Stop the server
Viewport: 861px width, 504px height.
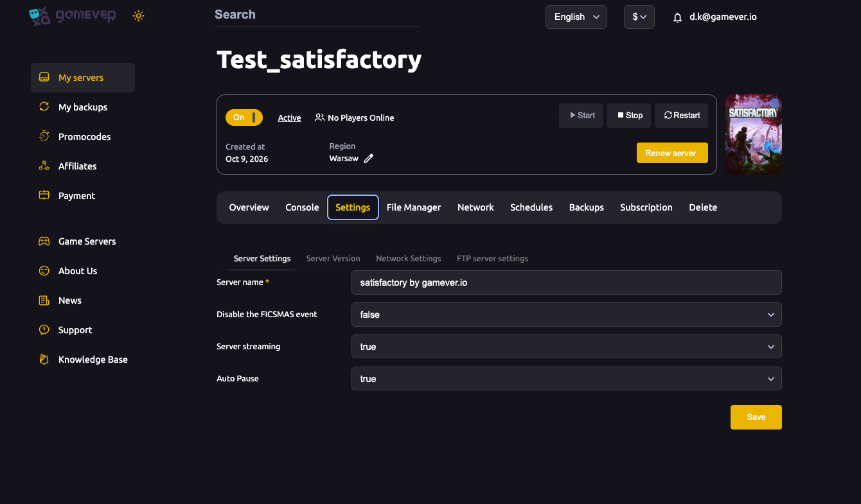coord(630,116)
